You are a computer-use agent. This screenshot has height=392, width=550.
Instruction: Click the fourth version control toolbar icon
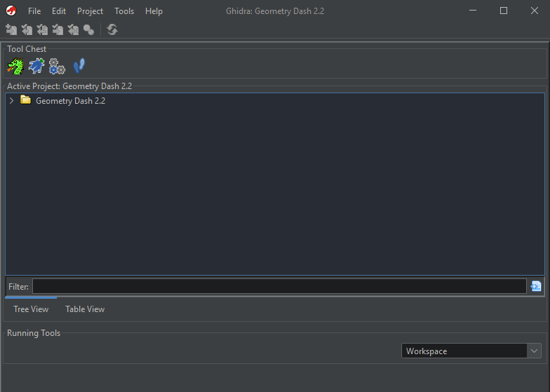[58, 29]
